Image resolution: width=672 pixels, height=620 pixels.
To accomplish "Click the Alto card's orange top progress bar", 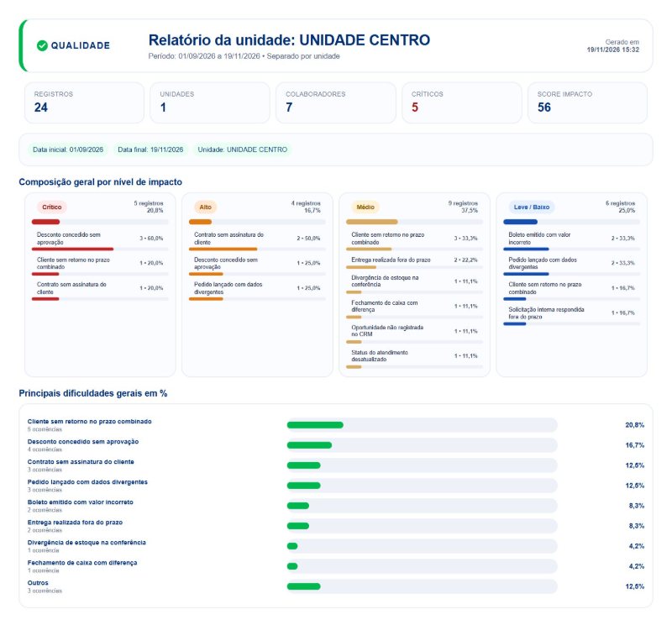I will [200, 222].
